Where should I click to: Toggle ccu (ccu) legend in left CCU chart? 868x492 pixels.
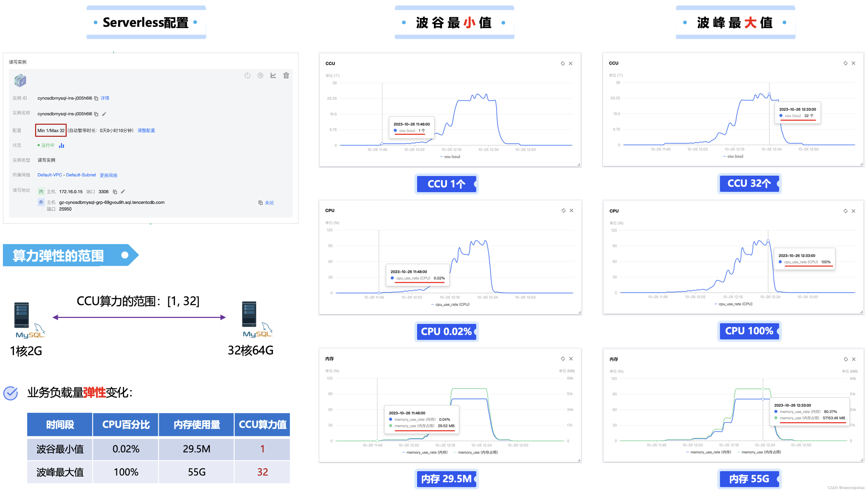[x=450, y=157]
